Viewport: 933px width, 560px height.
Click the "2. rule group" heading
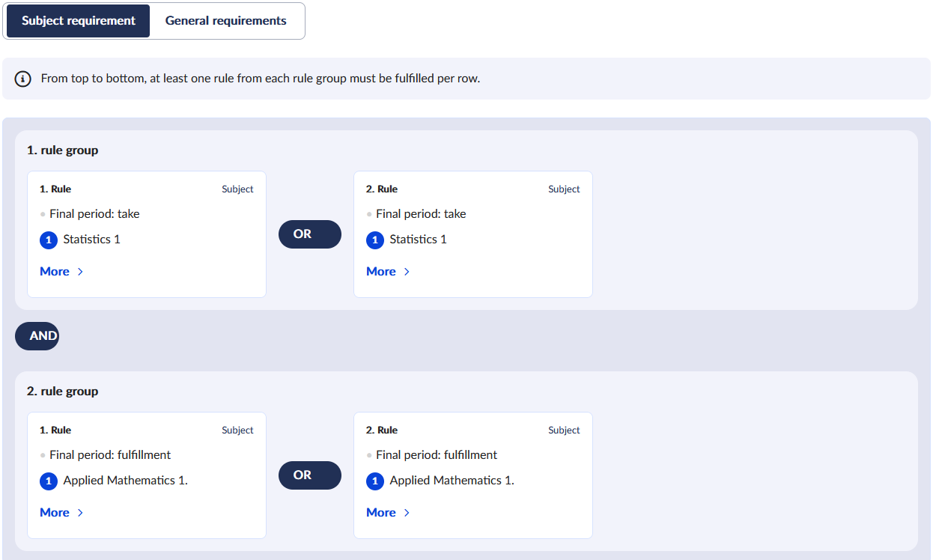(x=62, y=392)
